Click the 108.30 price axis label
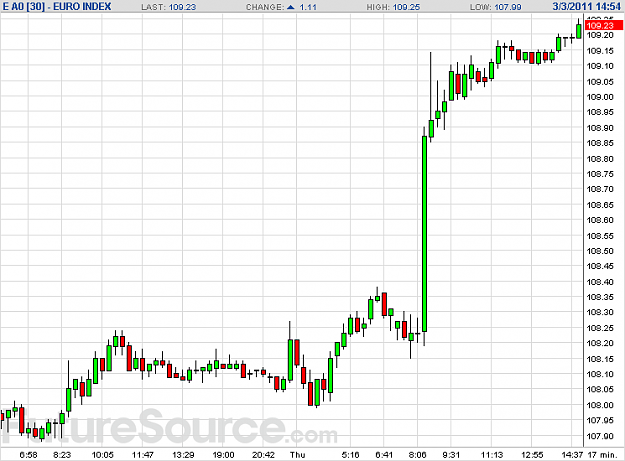 pos(600,313)
